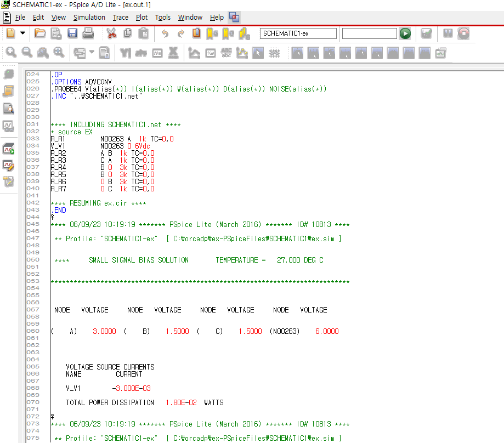The width and height of the screenshot is (504, 443).
Task: Open the Tools menu
Action: click(x=163, y=18)
